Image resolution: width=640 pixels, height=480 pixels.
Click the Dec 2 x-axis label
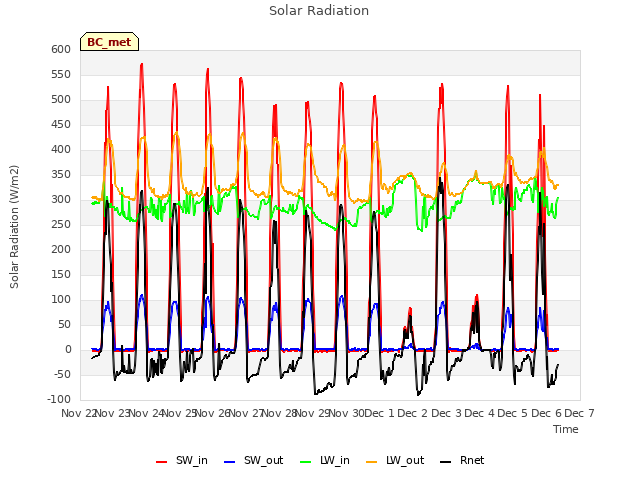pyautogui.click(x=413, y=413)
